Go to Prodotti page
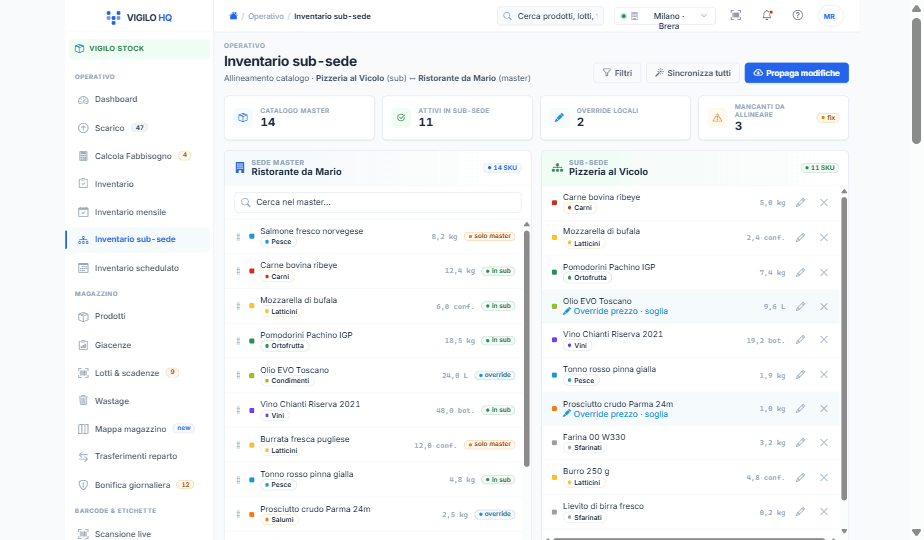The height and width of the screenshot is (540, 924). click(x=138, y=316)
